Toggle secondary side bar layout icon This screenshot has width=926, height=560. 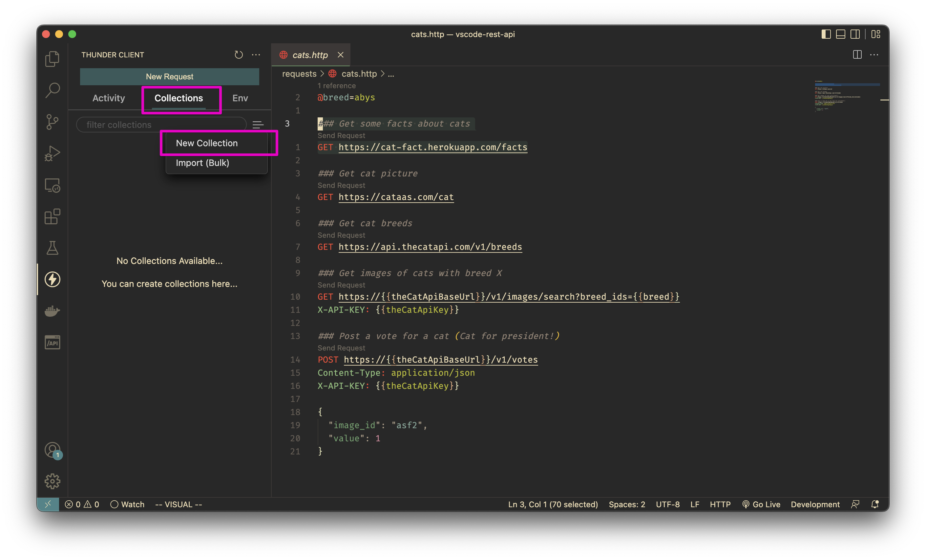[x=855, y=34]
